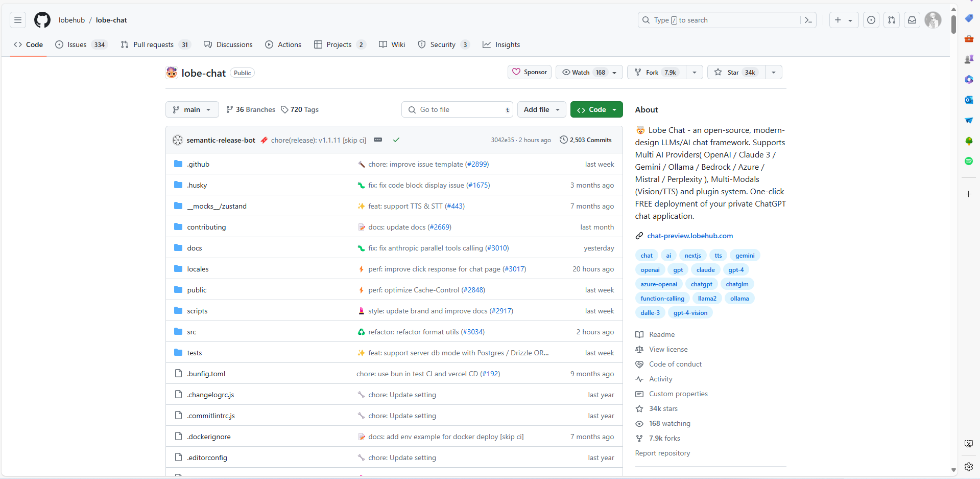Image resolution: width=980 pixels, height=479 pixels.
Task: Switch to the Pull requests tab
Action: [x=155, y=44]
